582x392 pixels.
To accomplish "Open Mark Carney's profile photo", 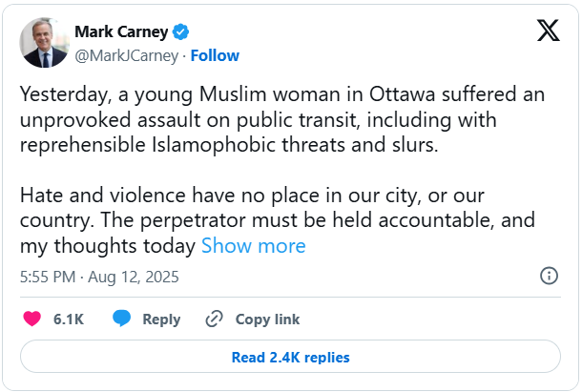I will pos(44,43).
